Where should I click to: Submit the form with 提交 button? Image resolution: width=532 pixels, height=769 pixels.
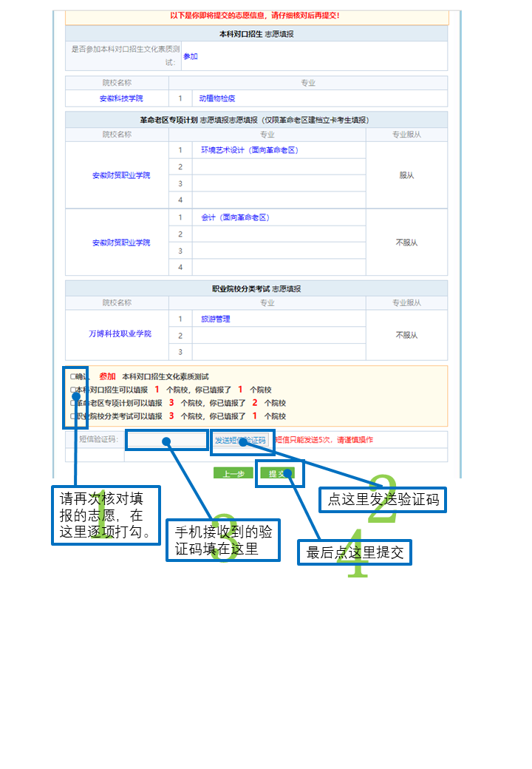pyautogui.click(x=276, y=473)
